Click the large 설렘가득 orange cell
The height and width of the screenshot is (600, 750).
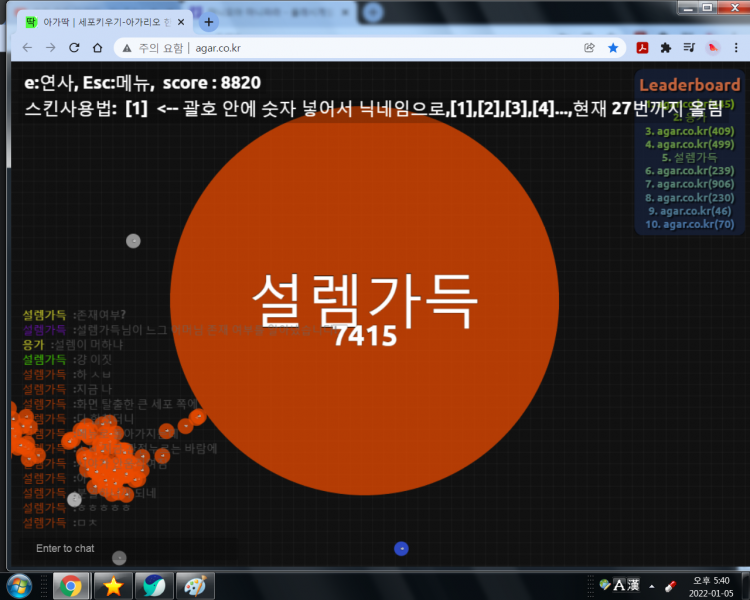364,300
